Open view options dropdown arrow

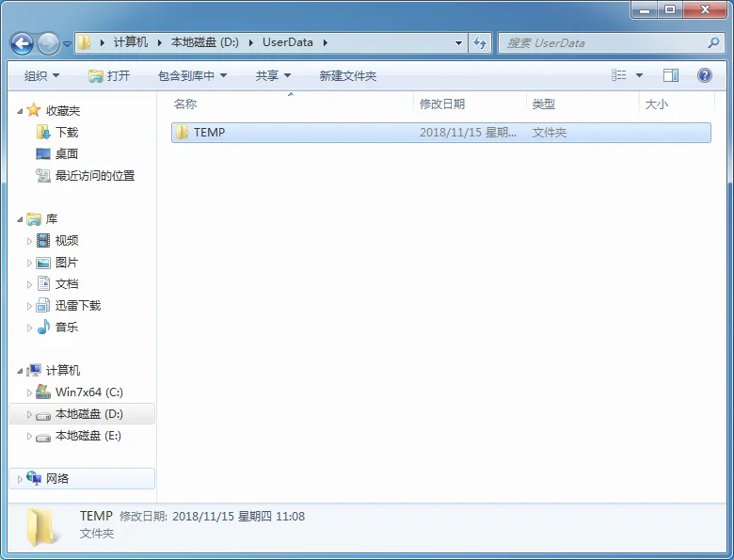[x=640, y=75]
